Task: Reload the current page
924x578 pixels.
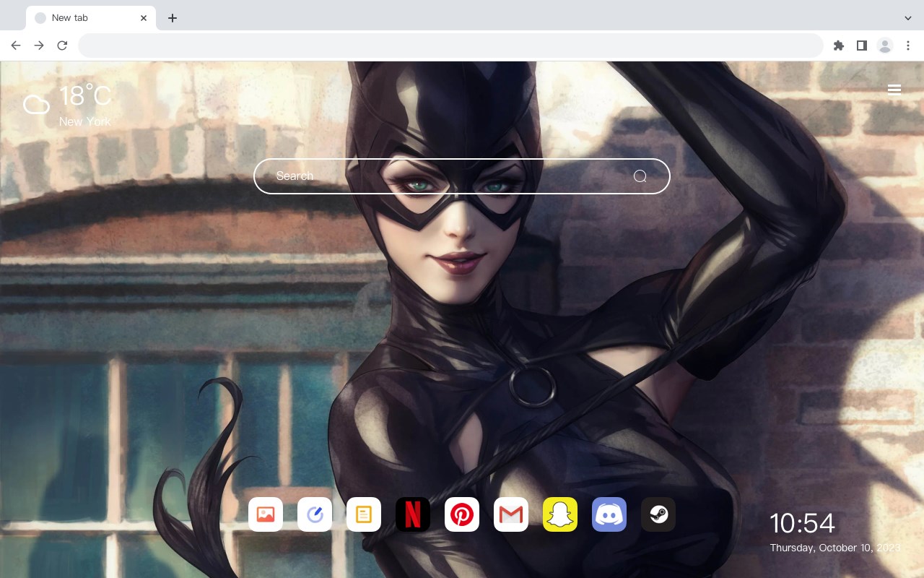Action: 62,46
